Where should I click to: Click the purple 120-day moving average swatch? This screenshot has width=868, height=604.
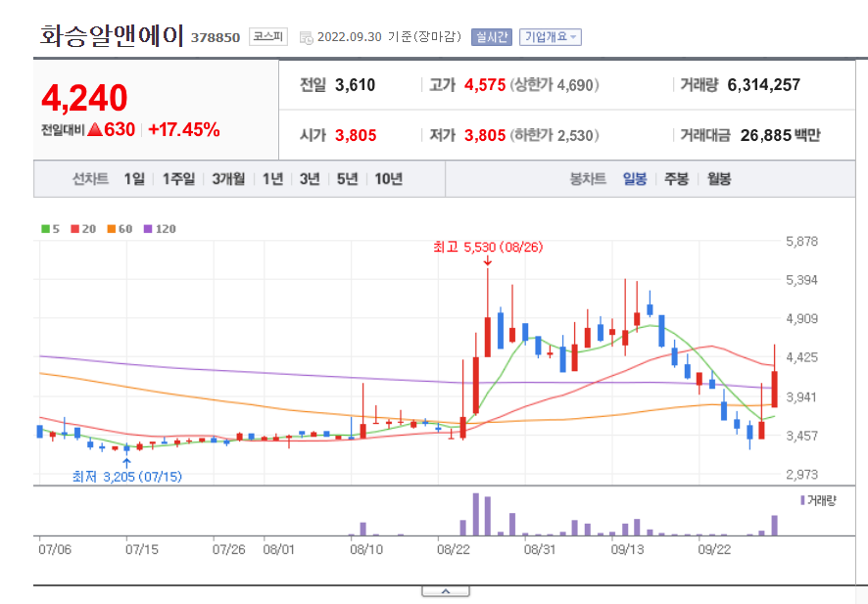pos(148,229)
